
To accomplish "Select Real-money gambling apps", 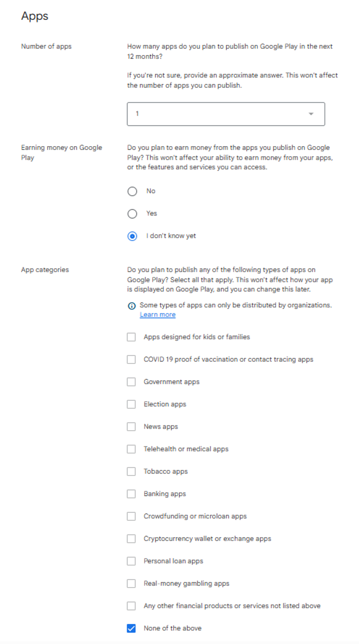I will pos(131,583).
